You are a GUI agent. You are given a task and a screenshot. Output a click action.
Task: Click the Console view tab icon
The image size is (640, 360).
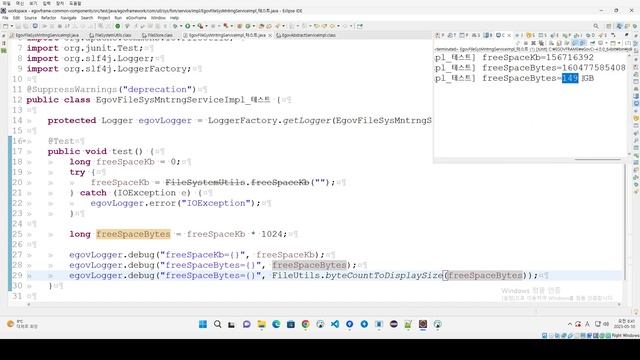[x=498, y=36]
